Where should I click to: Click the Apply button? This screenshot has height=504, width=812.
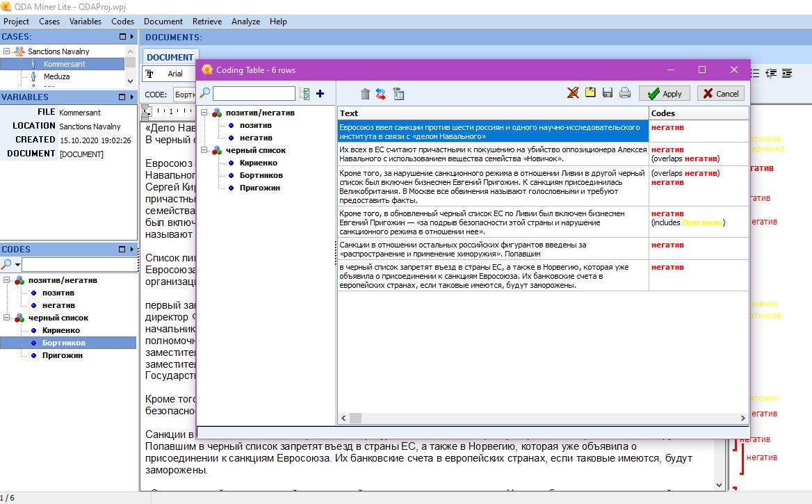[x=665, y=93]
